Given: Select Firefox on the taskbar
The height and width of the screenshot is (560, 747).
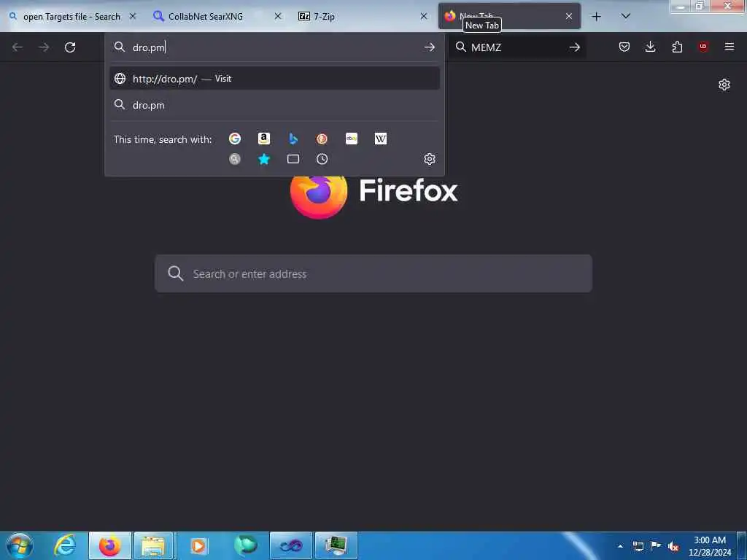Looking at the screenshot, I should tap(109, 545).
